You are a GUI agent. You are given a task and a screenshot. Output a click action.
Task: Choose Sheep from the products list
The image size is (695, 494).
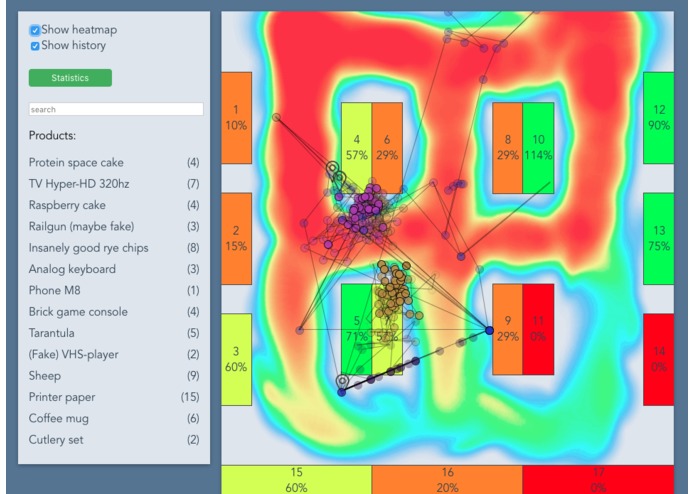tap(114, 376)
